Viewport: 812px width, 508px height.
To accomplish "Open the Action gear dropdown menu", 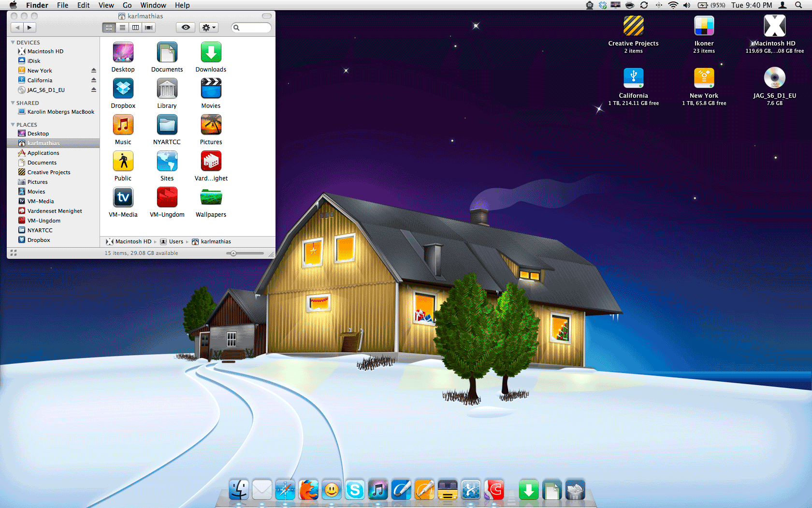I will coord(209,28).
